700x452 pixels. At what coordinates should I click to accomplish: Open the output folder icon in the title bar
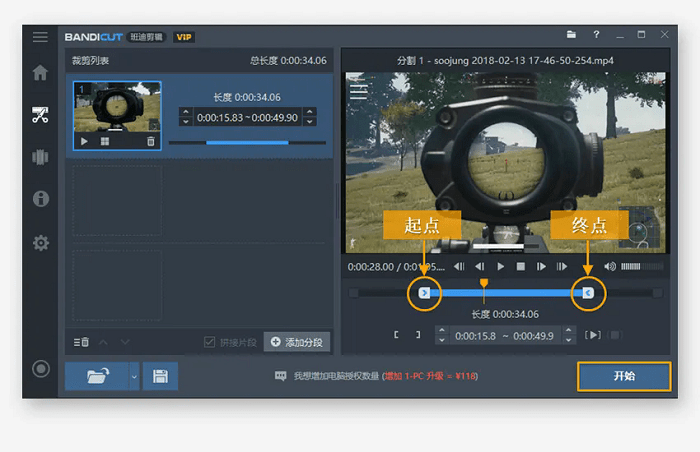pos(571,34)
